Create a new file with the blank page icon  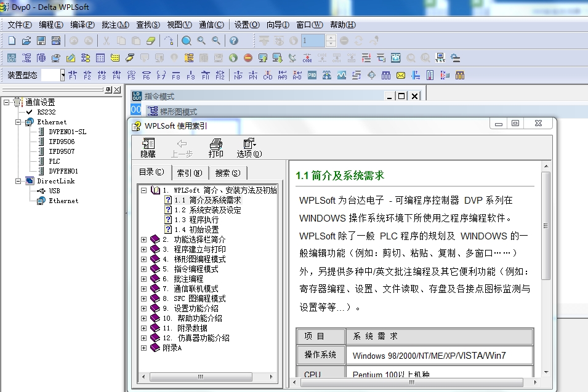[x=12, y=41]
